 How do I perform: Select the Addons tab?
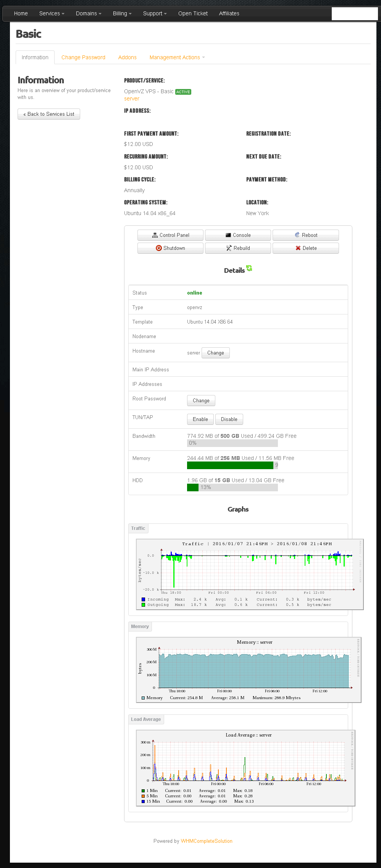(x=127, y=58)
